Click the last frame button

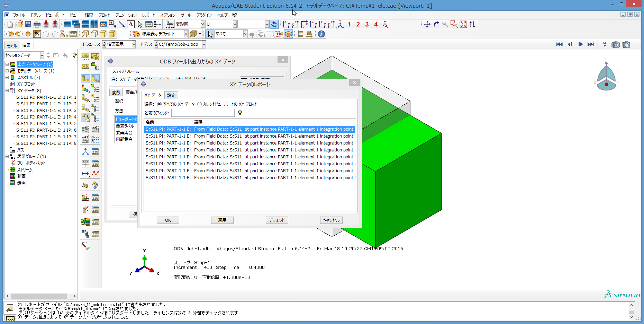point(591,44)
